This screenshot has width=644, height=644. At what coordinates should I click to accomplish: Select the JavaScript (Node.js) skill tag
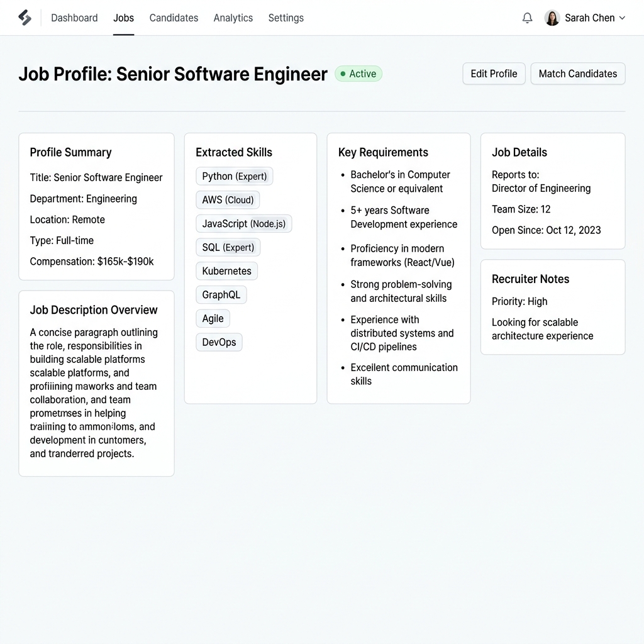click(244, 223)
